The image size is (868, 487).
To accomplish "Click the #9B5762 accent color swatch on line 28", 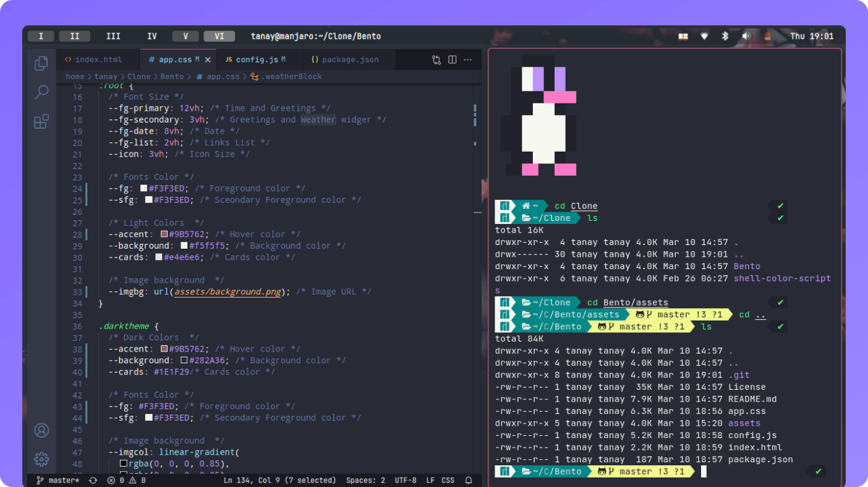I will click(164, 235).
